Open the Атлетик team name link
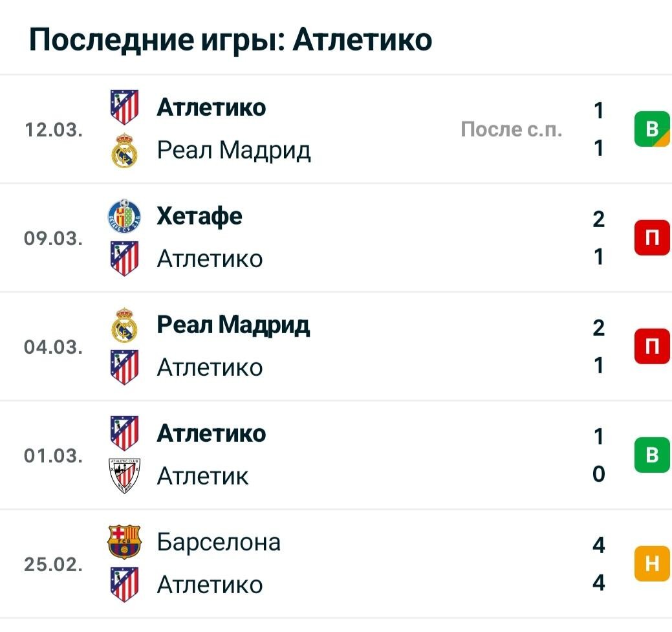The width and height of the screenshot is (672, 632). click(x=202, y=476)
